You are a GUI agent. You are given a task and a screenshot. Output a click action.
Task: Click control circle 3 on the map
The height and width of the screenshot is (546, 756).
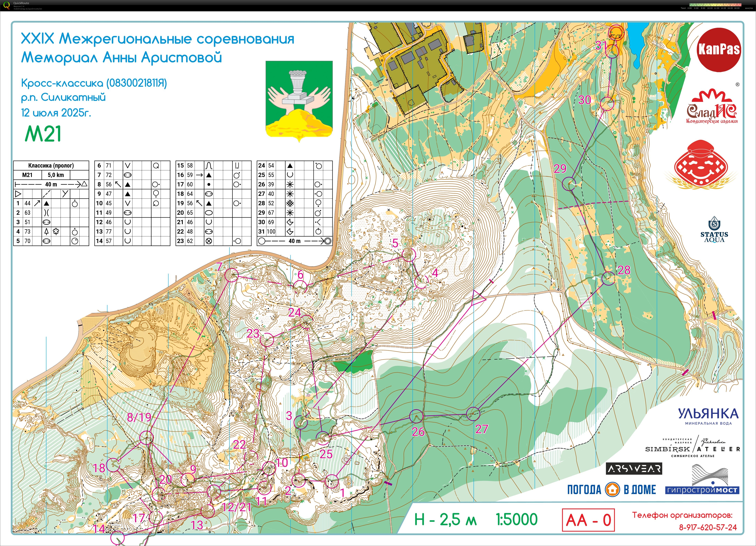click(x=301, y=422)
